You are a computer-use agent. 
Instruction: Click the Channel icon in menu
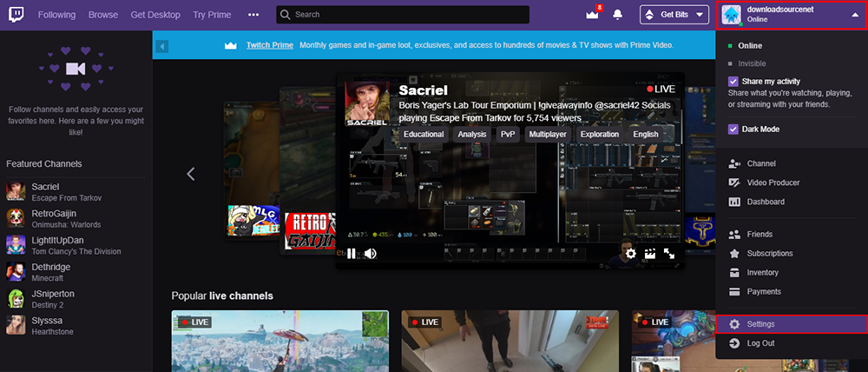[734, 163]
